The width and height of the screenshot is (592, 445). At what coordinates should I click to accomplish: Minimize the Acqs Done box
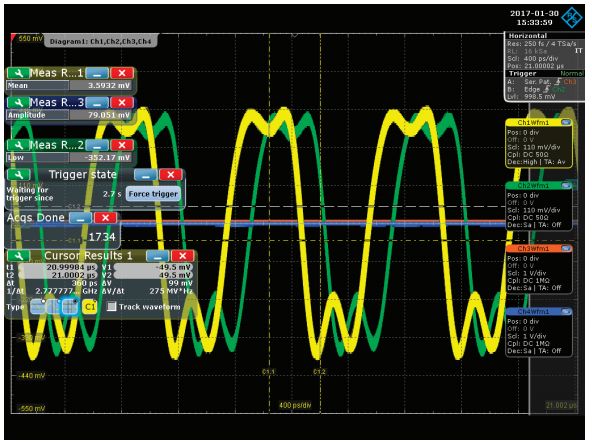coord(80,218)
